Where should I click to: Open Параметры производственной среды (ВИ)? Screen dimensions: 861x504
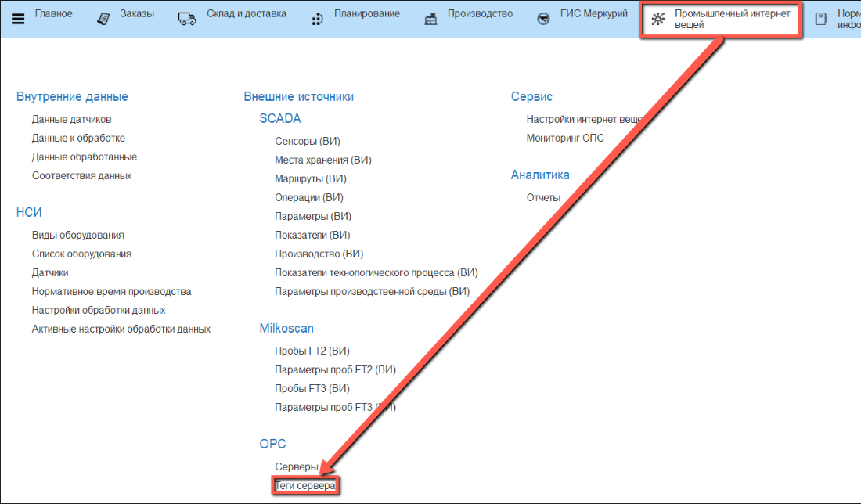pos(373,292)
